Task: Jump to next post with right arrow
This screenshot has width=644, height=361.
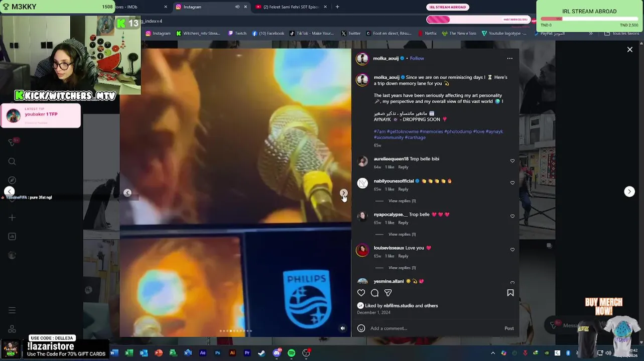Action: click(x=629, y=192)
